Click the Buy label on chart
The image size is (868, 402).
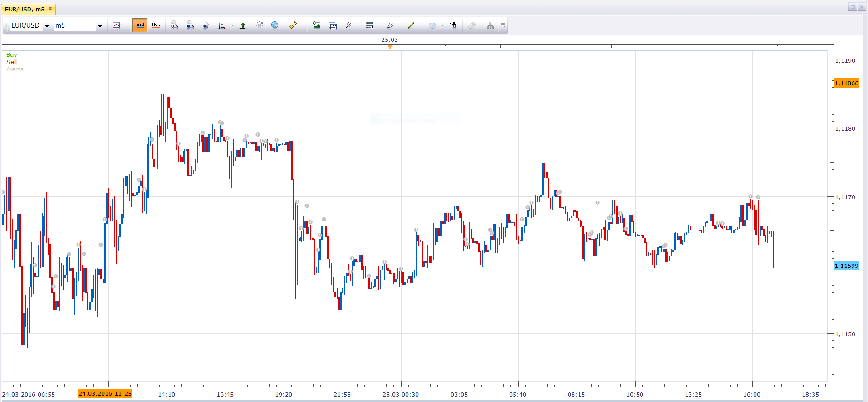tap(12, 54)
